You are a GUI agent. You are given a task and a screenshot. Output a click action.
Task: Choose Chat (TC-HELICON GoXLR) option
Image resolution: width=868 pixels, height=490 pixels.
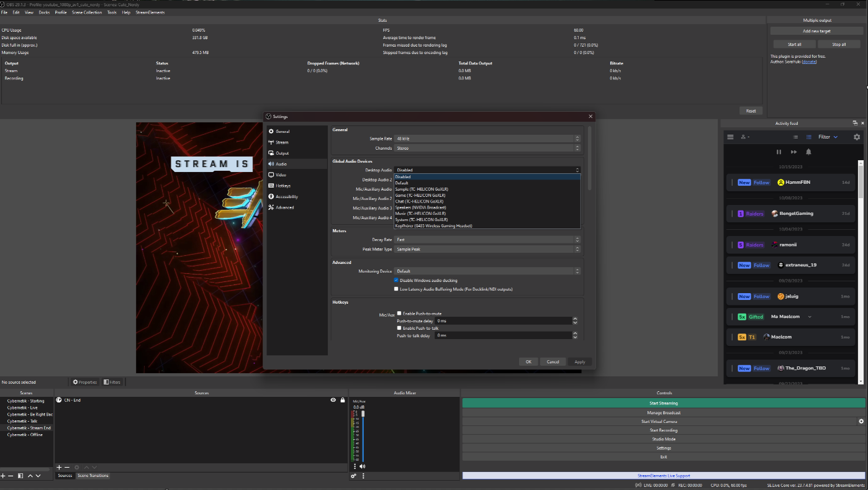pos(487,201)
